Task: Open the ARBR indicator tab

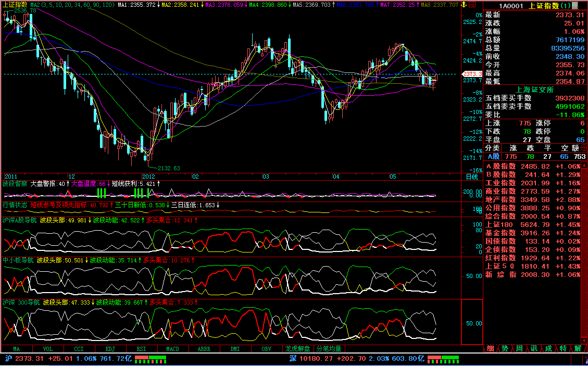Action: pyautogui.click(x=204, y=349)
